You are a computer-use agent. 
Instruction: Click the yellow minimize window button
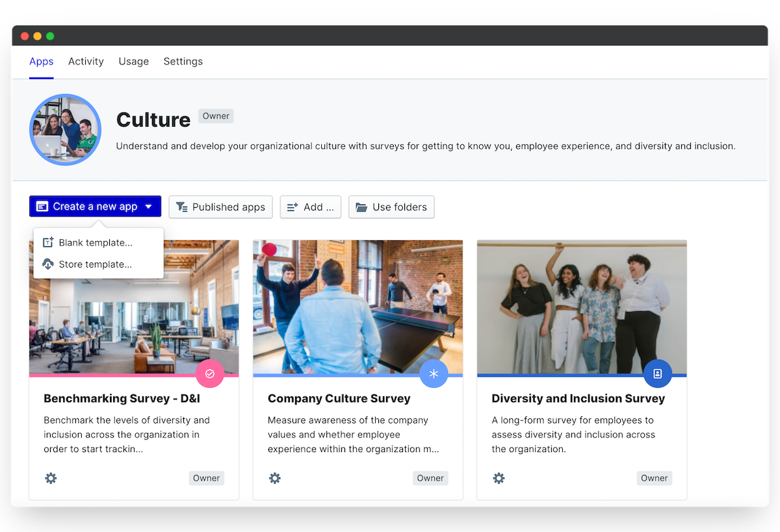(37, 36)
